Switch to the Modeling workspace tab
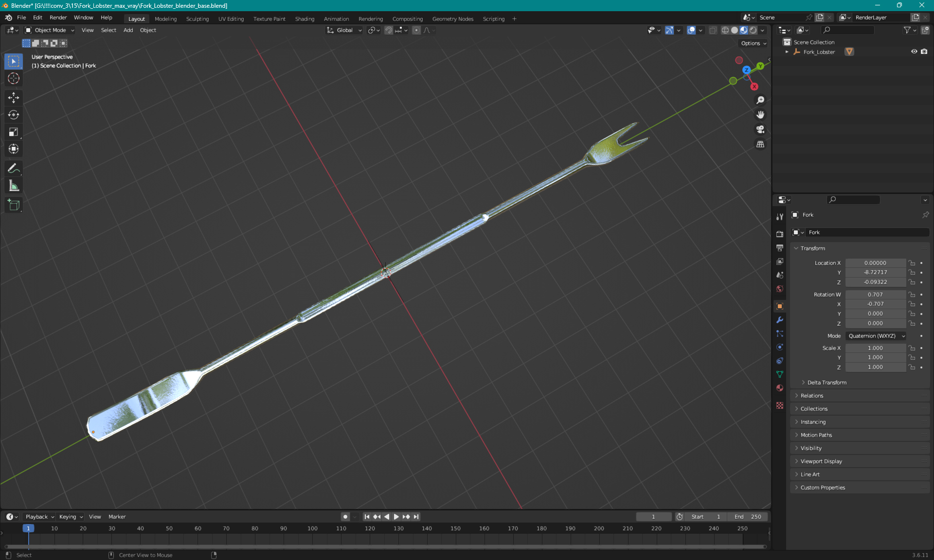This screenshot has height=560, width=934. pyautogui.click(x=165, y=19)
